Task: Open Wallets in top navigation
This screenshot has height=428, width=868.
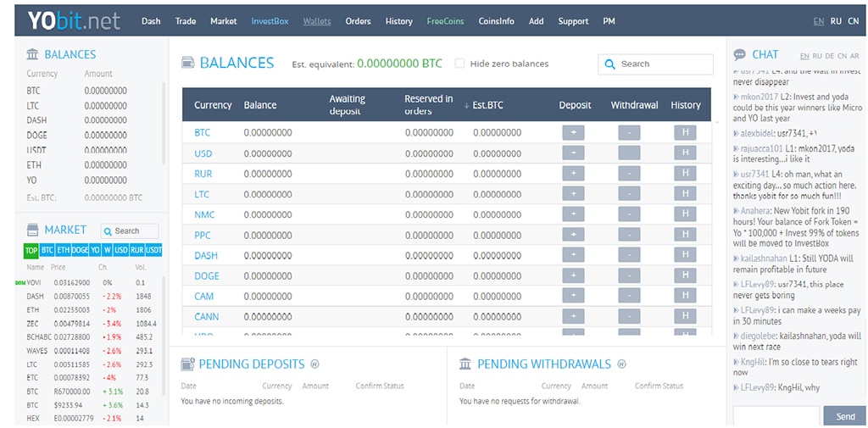Action: tap(317, 21)
